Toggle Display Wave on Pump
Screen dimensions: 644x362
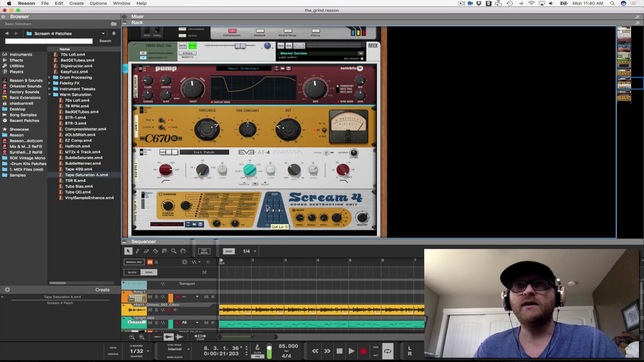[213, 102]
